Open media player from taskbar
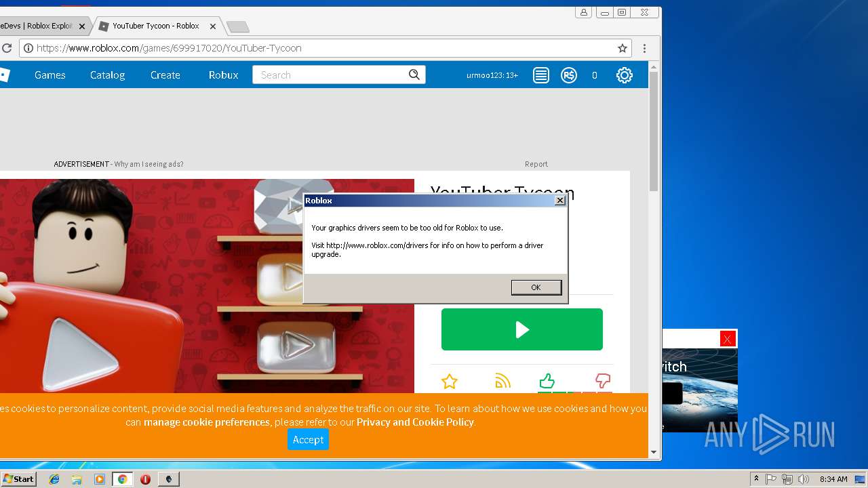The width and height of the screenshot is (868, 488). tap(100, 479)
